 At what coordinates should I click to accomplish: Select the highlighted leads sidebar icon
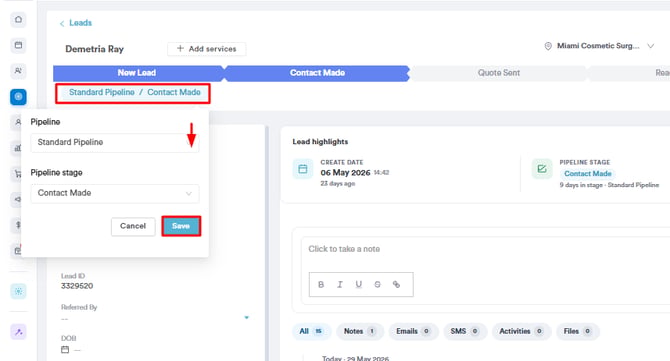click(x=18, y=97)
